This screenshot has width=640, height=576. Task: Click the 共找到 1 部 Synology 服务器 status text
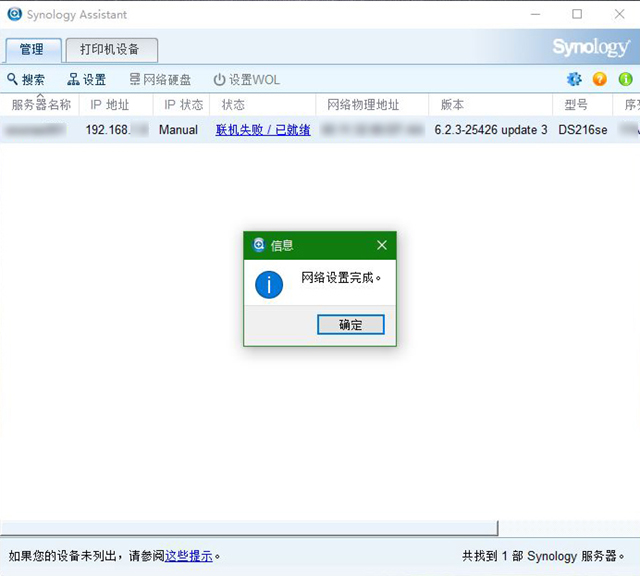543,556
